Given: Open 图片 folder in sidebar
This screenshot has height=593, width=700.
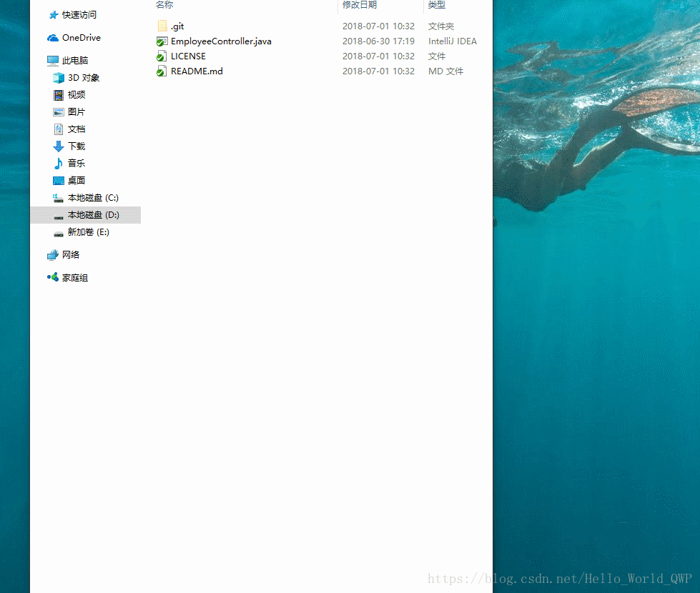Looking at the screenshot, I should 77,112.
